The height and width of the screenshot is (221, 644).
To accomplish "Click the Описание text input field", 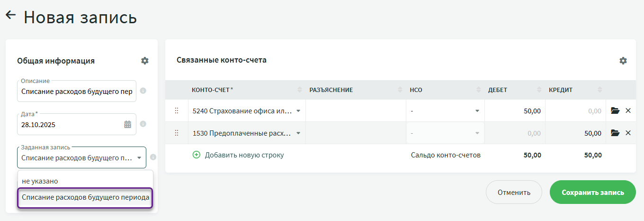I will 77,91.
